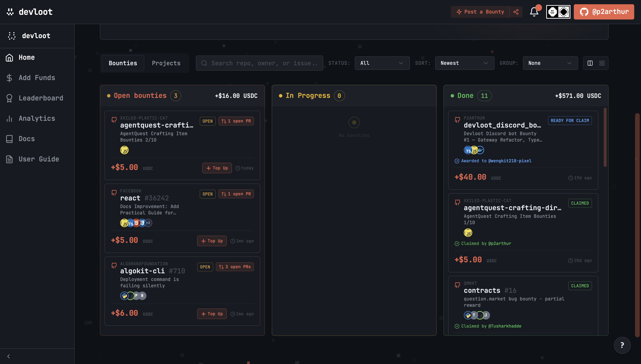Open contracts #16 bounty title
Viewport: 641px width, 364px height.
[x=490, y=290]
